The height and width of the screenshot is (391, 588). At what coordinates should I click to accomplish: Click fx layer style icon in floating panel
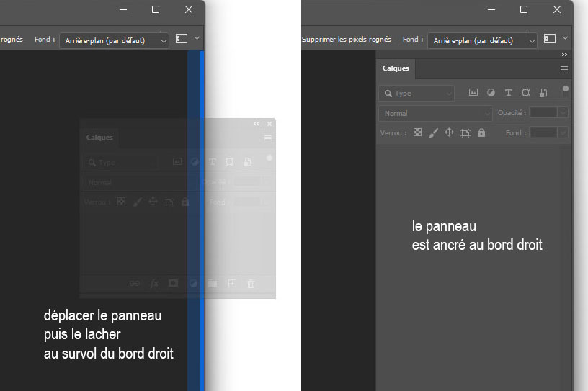click(154, 284)
